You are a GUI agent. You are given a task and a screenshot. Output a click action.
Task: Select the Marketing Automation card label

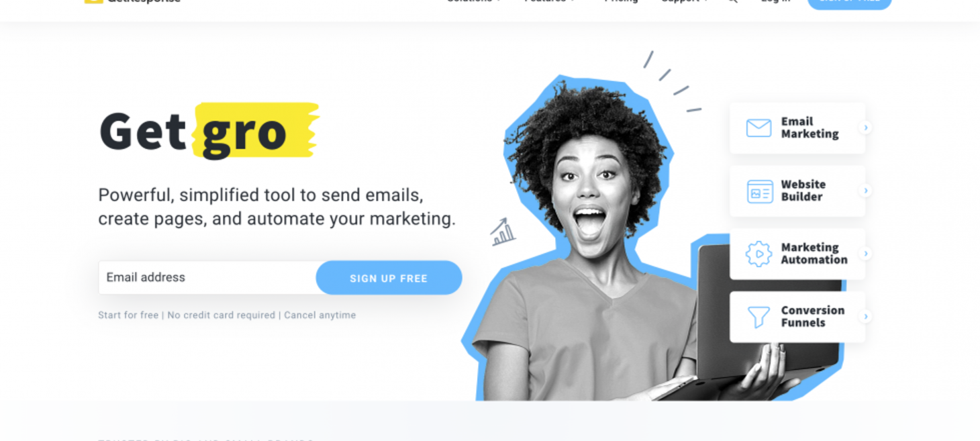point(814,254)
